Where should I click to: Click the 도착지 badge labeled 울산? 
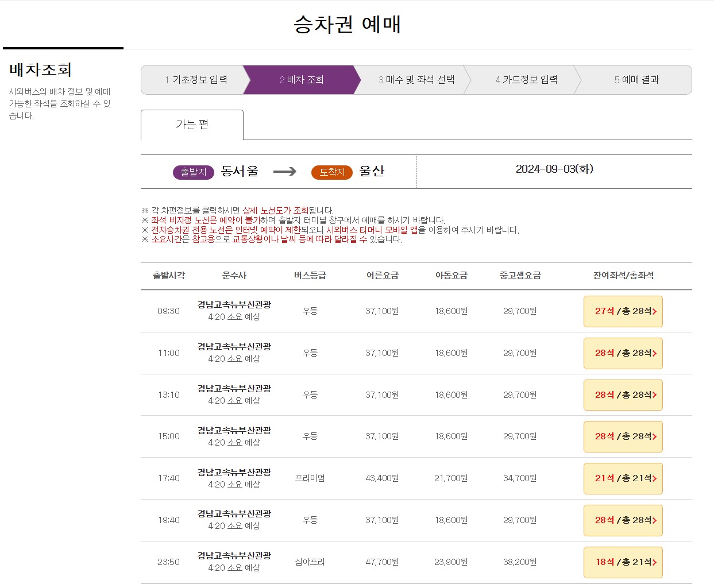(x=331, y=172)
